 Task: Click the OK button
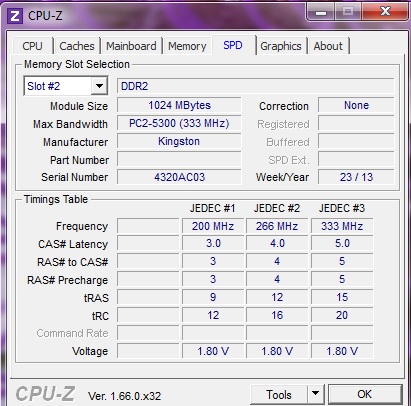coord(365,394)
